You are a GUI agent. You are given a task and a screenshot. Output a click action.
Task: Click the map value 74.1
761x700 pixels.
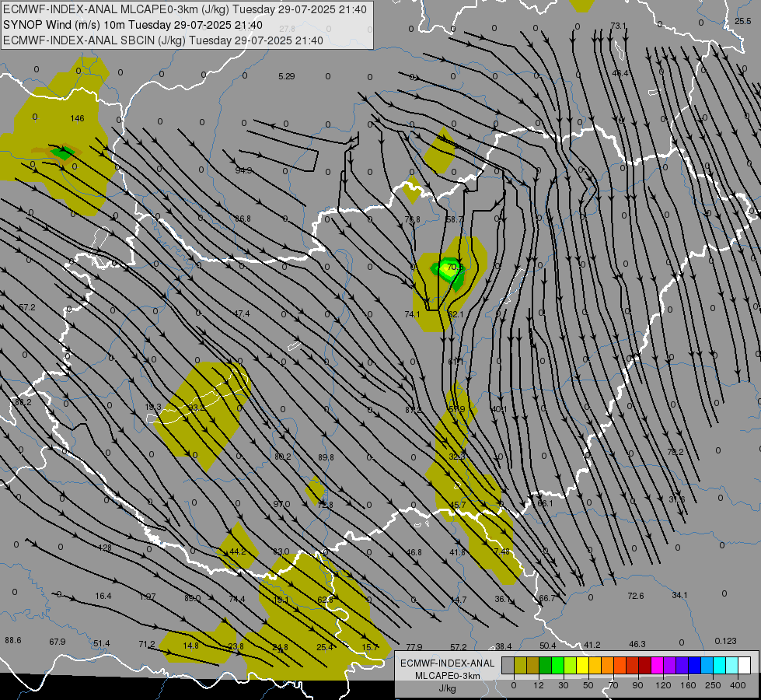[x=412, y=314]
